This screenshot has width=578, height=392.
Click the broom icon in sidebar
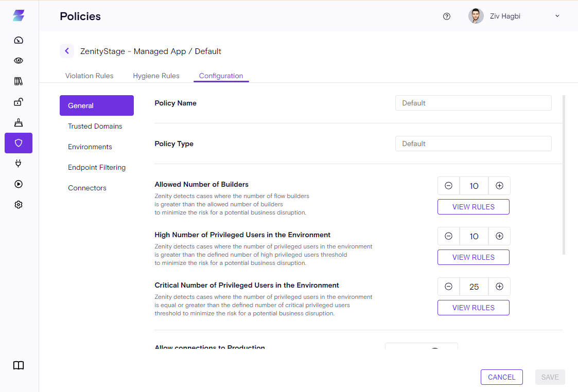pyautogui.click(x=19, y=122)
